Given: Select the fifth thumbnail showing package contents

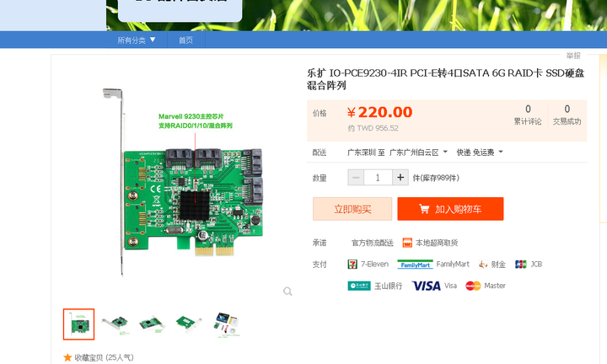Looking at the screenshot, I should 228,324.
